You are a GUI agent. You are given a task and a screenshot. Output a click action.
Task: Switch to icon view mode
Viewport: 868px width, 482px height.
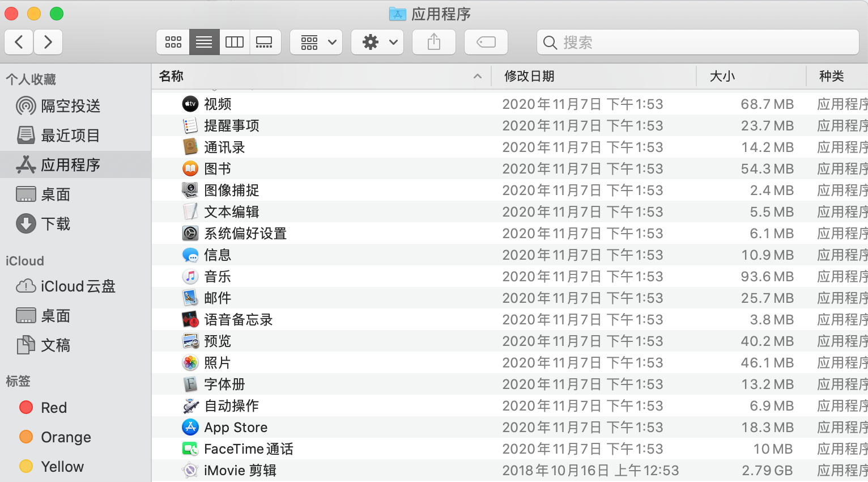coord(173,42)
